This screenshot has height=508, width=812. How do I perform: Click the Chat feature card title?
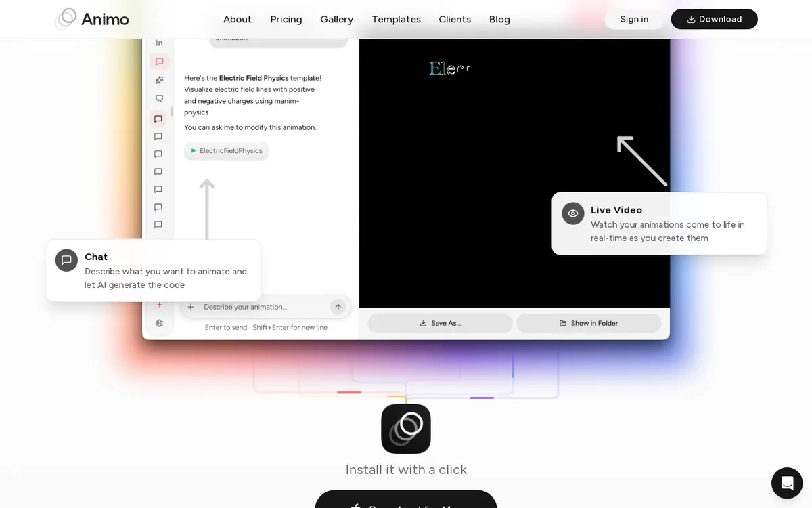(x=96, y=257)
